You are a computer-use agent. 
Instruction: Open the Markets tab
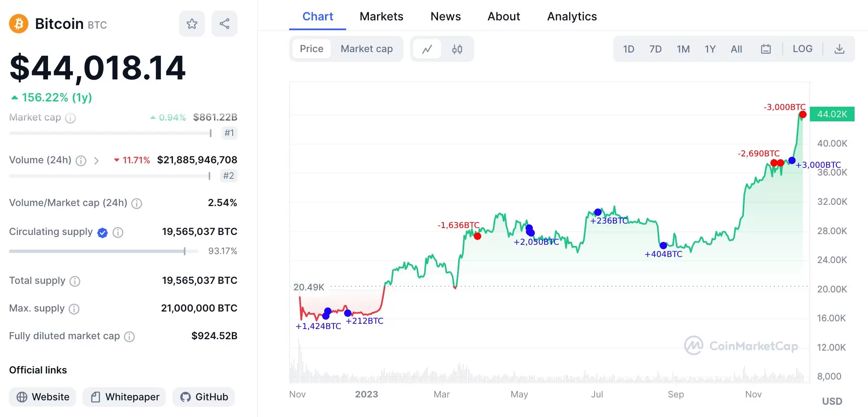pos(381,16)
